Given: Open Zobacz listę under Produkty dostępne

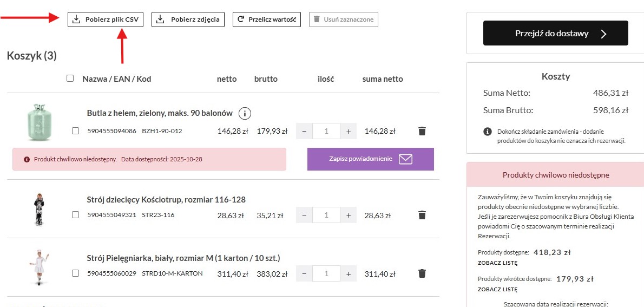Looking at the screenshot, I should coord(497,263).
